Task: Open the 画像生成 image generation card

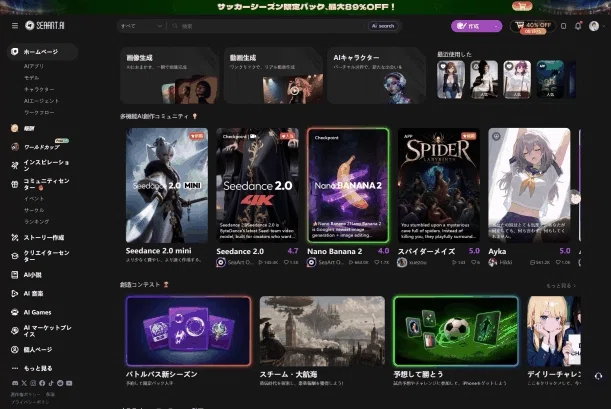Action: pos(169,76)
